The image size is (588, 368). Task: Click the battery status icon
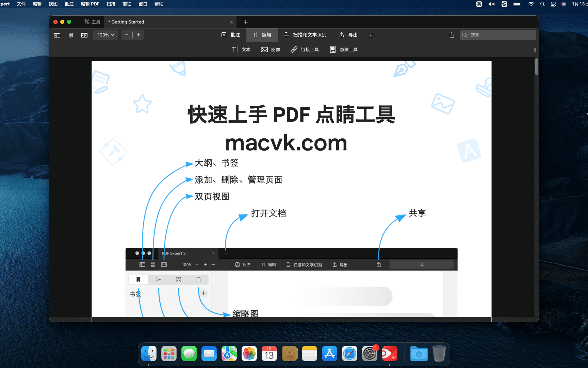518,4
